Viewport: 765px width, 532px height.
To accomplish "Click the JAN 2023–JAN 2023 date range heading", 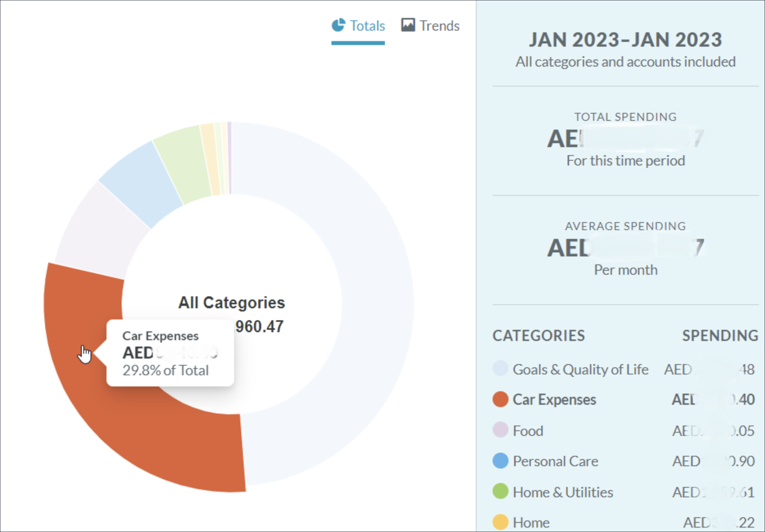I will pos(625,40).
